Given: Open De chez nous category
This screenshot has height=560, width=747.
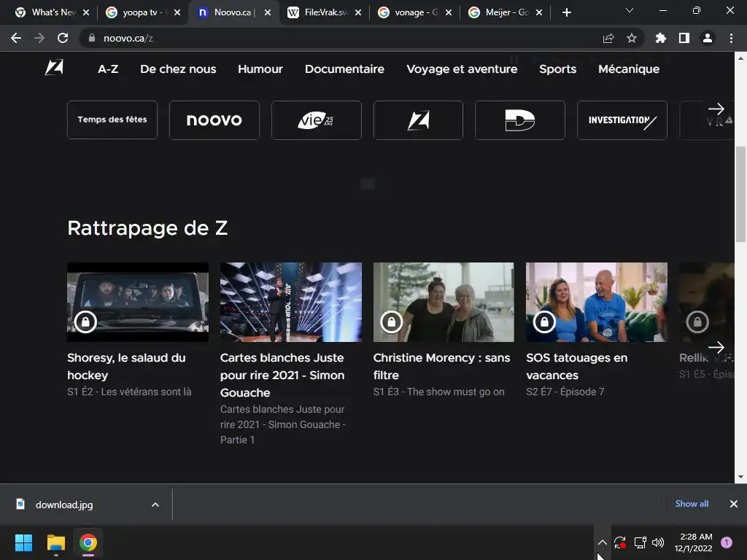Looking at the screenshot, I should tap(178, 69).
